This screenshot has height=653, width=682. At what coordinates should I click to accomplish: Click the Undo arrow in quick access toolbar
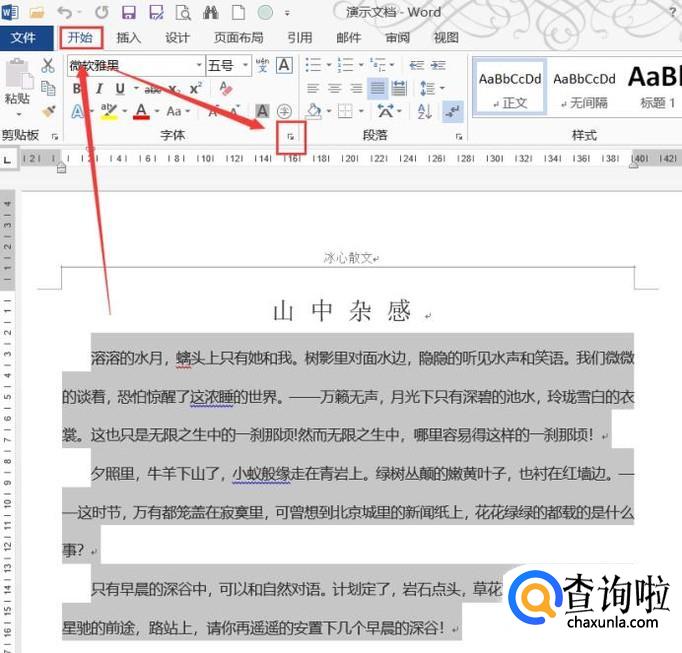tap(64, 13)
